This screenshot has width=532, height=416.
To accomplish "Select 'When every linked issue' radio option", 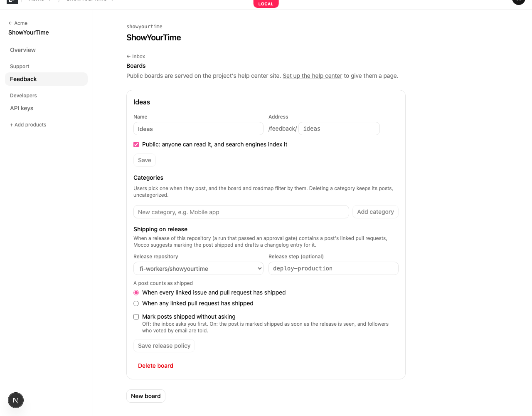I will tap(136, 292).
